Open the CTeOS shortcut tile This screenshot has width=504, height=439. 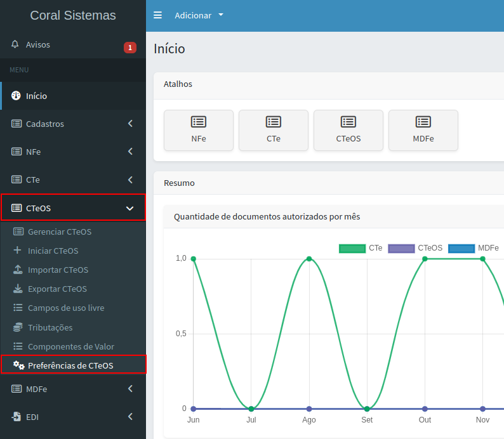[348, 130]
